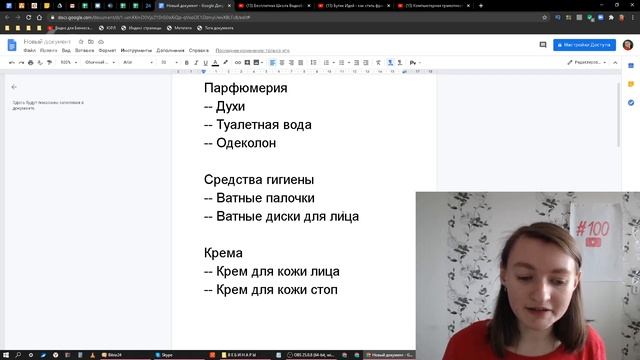The image size is (640, 360).
Task: Open the last edit history link
Action: coord(252,51)
